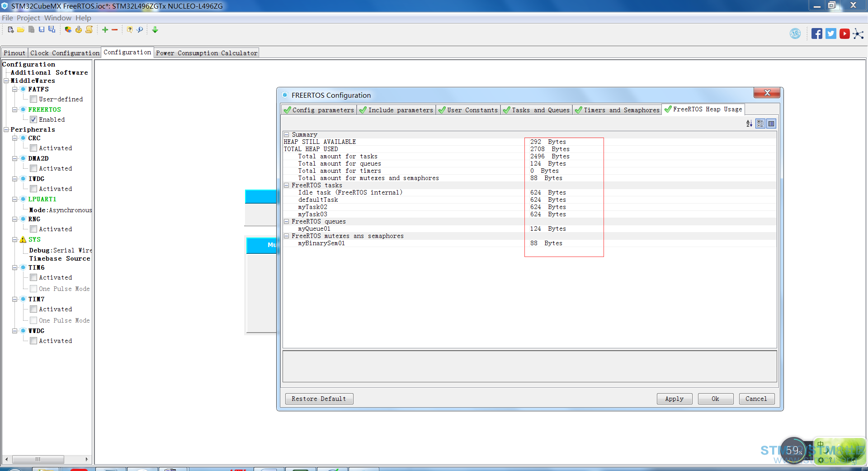868x471 pixels.
Task: Open the Project menu
Action: 28,18
